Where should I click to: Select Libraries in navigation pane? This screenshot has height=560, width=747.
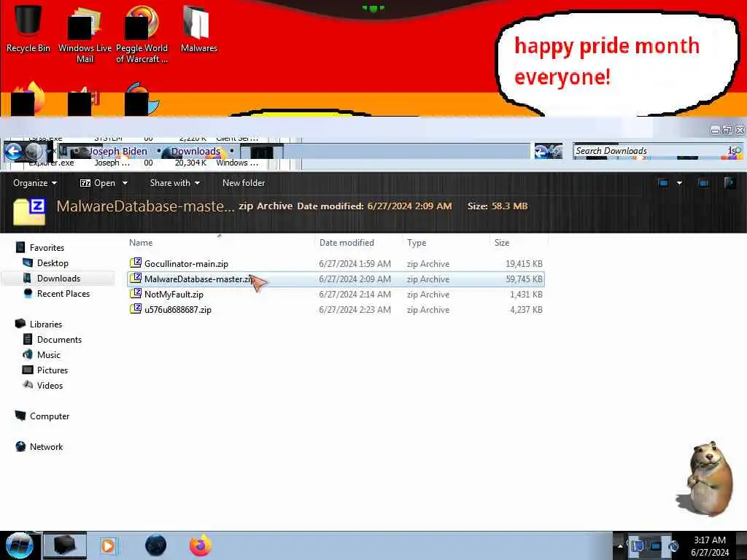[46, 324]
